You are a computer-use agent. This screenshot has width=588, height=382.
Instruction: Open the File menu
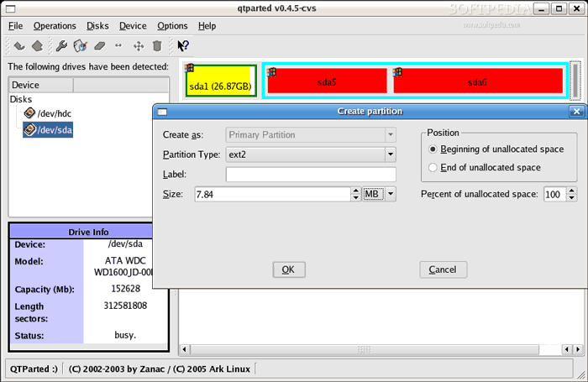(x=15, y=26)
